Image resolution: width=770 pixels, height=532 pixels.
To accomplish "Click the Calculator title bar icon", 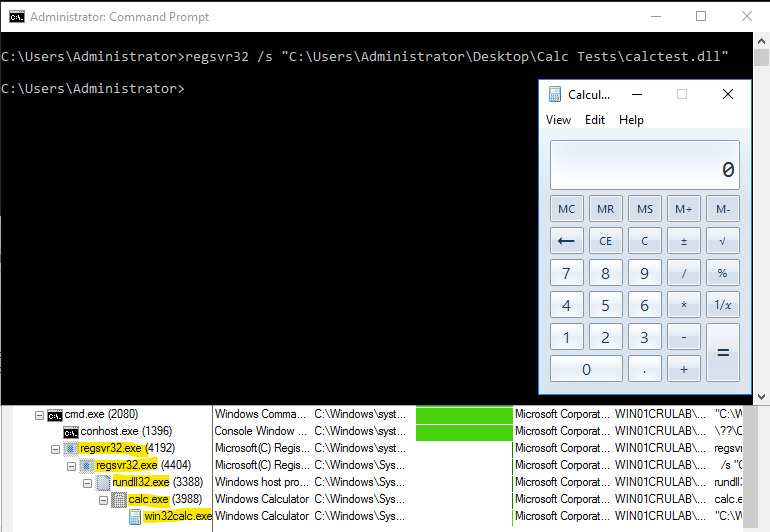I will point(556,95).
